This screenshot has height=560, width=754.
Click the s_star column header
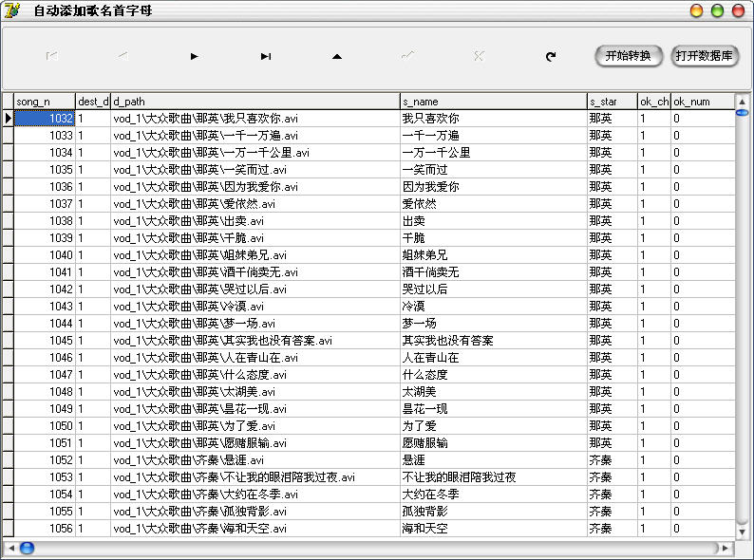612,102
